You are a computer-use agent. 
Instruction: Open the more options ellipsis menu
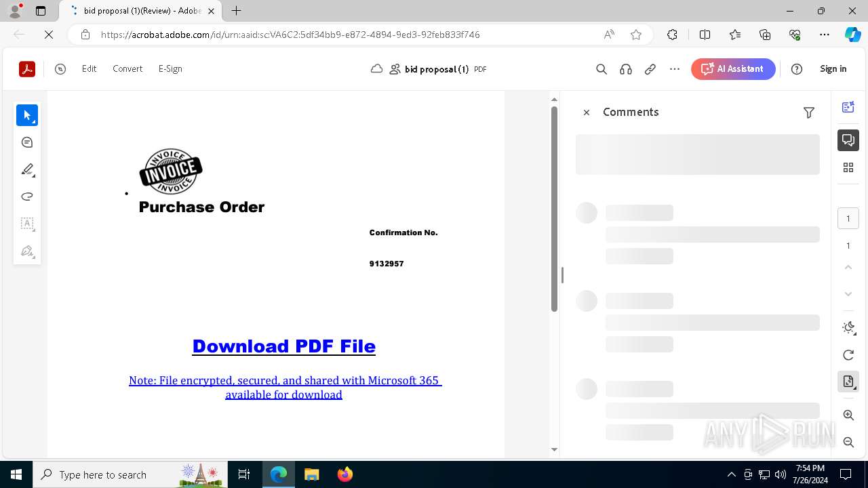pos(675,69)
